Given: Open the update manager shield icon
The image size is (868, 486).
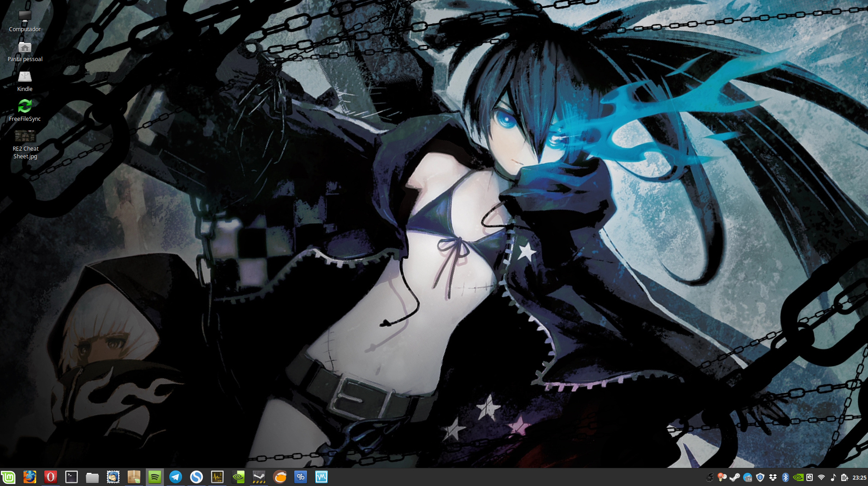Looking at the screenshot, I should [x=760, y=477].
